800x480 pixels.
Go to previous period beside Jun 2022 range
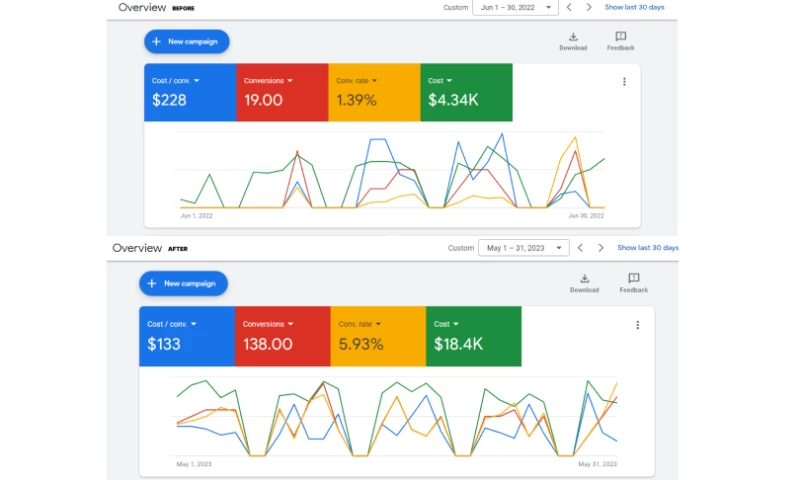(569, 7)
